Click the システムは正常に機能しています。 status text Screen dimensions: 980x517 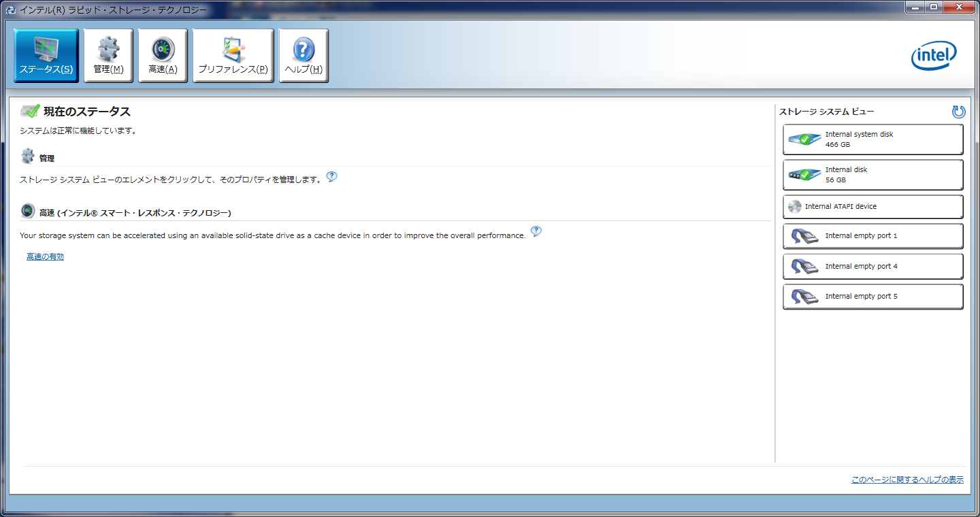click(78, 131)
